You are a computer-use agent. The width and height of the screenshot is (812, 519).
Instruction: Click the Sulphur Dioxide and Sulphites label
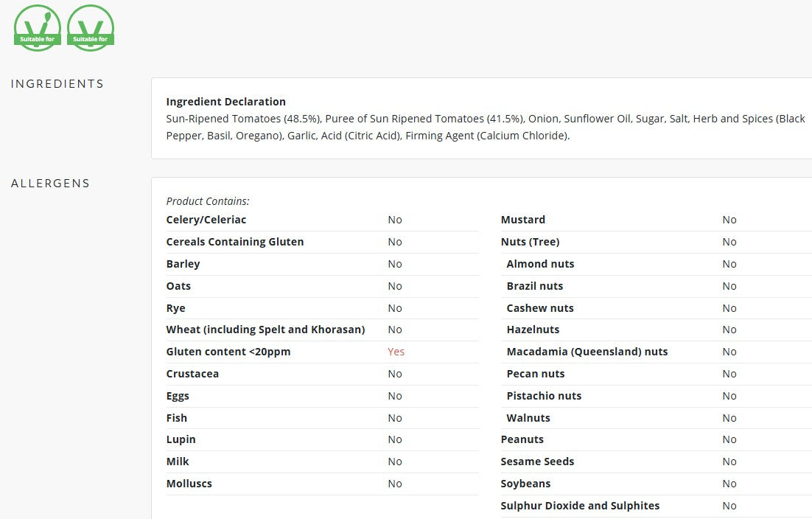(x=580, y=506)
